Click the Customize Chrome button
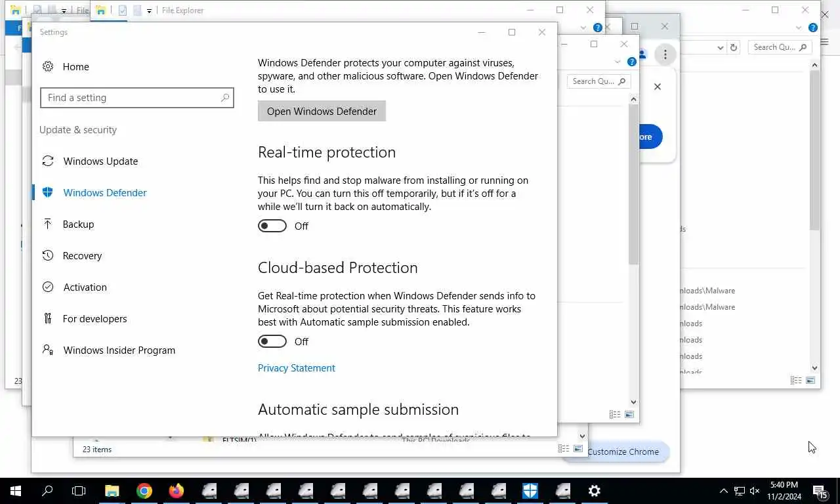840x504 pixels. point(623,451)
